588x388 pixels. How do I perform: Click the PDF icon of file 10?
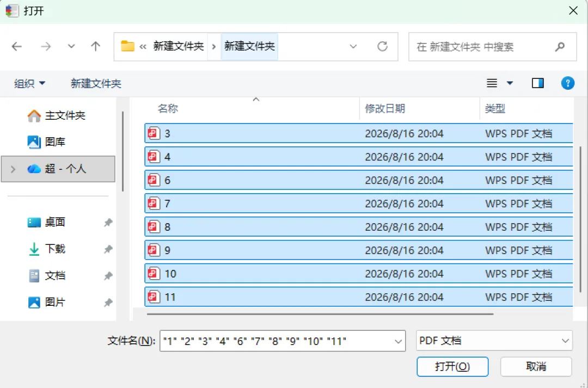coord(154,273)
